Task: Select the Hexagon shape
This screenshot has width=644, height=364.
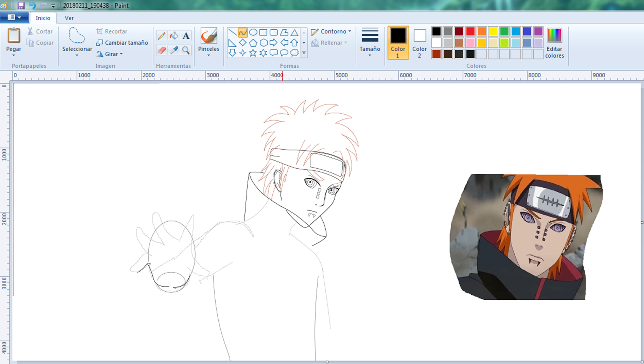Action: [x=263, y=43]
